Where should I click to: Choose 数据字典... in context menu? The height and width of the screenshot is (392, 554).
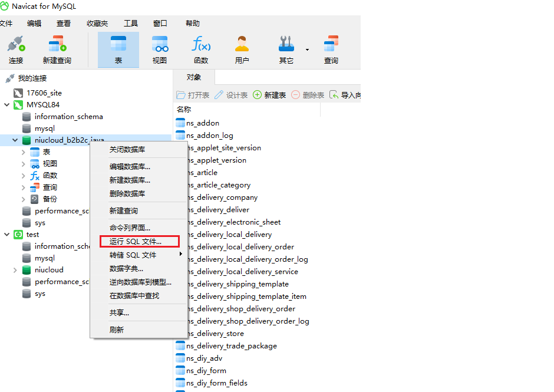point(138,269)
